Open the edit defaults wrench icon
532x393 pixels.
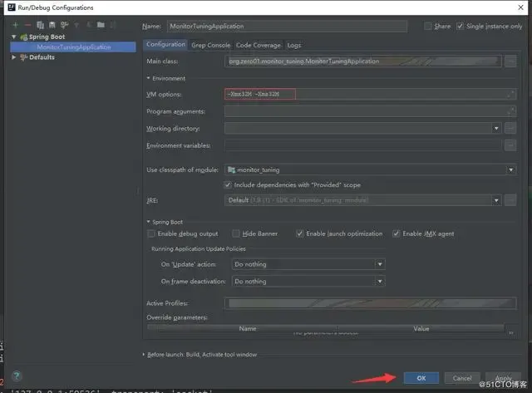point(64,25)
